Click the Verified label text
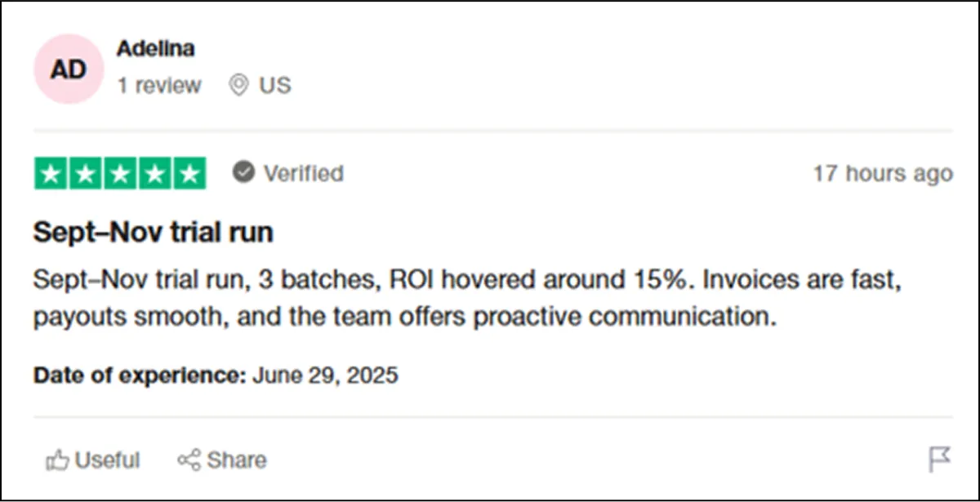The width and height of the screenshot is (980, 502). point(303,173)
